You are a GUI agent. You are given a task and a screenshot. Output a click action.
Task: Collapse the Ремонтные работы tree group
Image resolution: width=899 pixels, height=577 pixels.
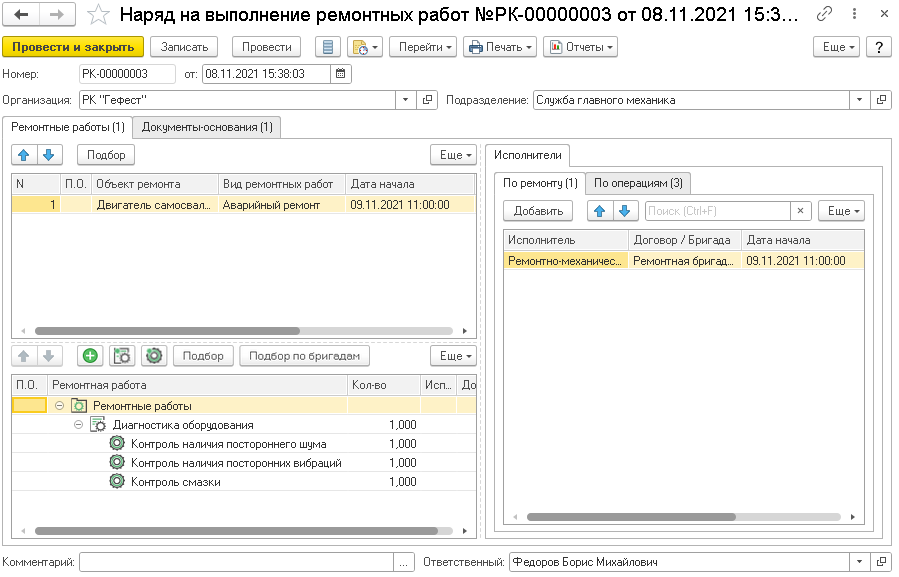pyautogui.click(x=59, y=406)
